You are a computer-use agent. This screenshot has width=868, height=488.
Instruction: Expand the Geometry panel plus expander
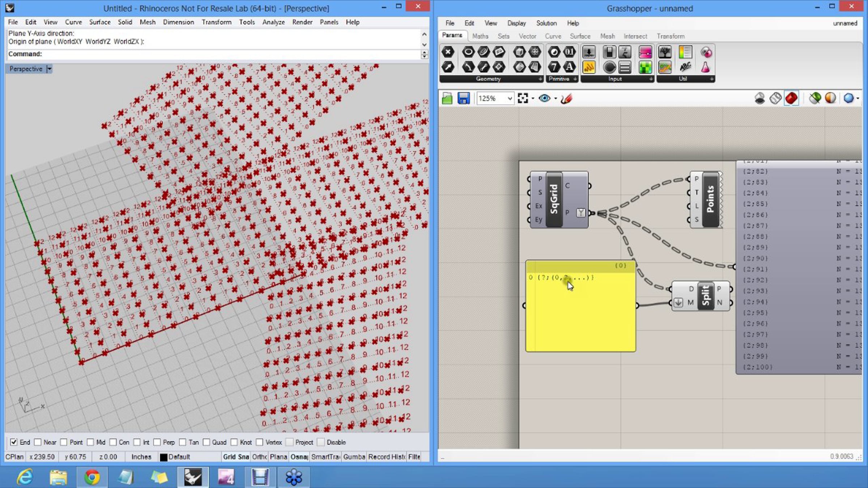[540, 79]
